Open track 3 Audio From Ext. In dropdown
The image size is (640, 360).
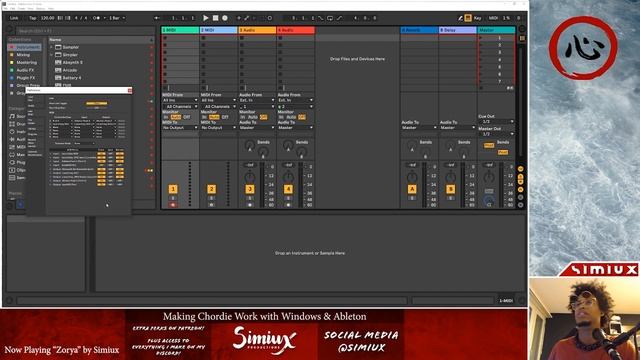(x=257, y=100)
